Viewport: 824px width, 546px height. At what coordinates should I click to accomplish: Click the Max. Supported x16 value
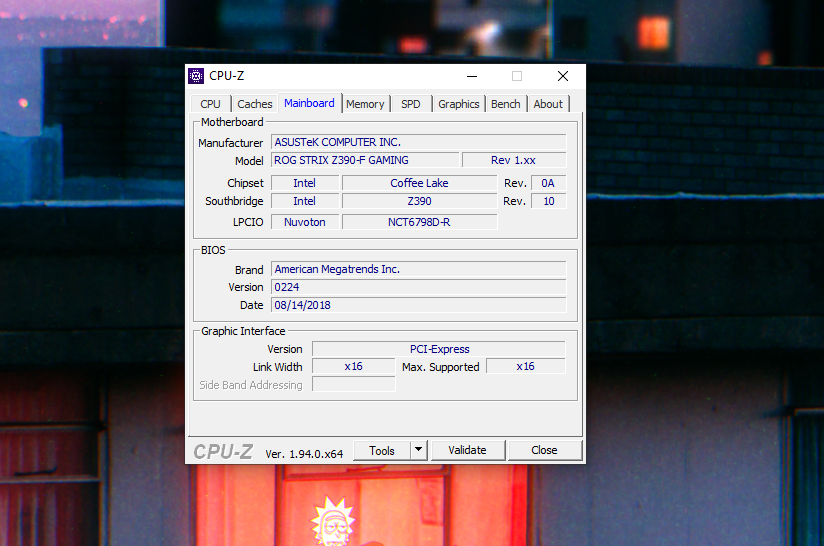pyautogui.click(x=526, y=366)
